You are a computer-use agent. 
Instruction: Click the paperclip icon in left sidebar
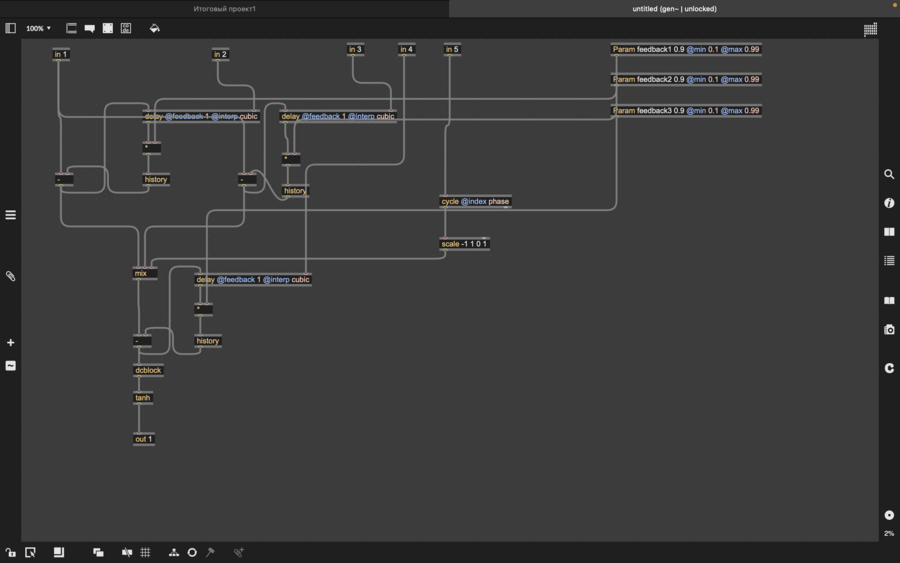click(10, 276)
